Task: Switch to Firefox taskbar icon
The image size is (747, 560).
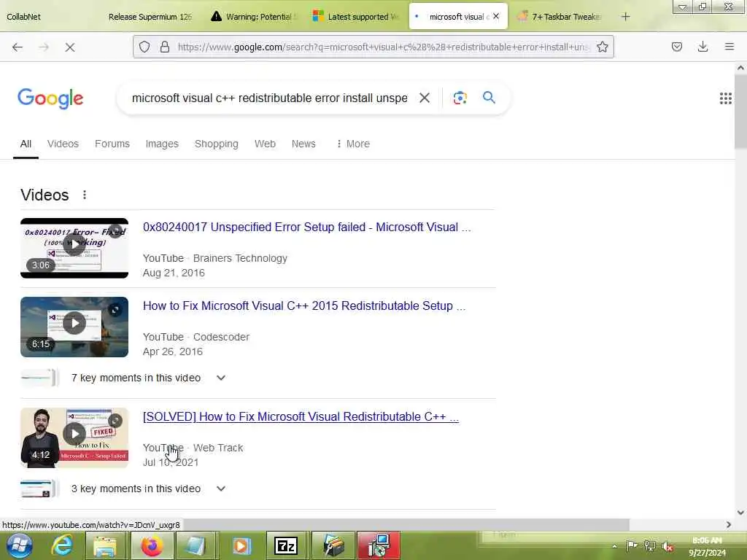Action: (152, 545)
